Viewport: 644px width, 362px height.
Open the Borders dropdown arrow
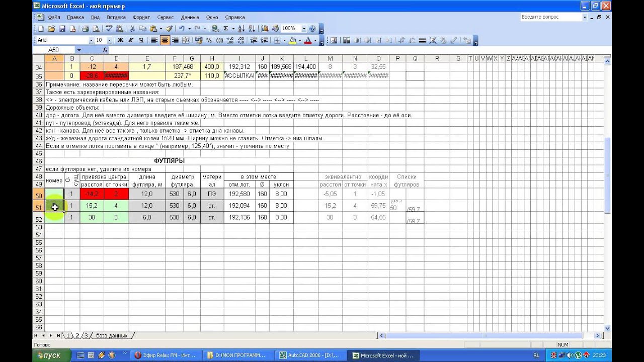point(284,40)
